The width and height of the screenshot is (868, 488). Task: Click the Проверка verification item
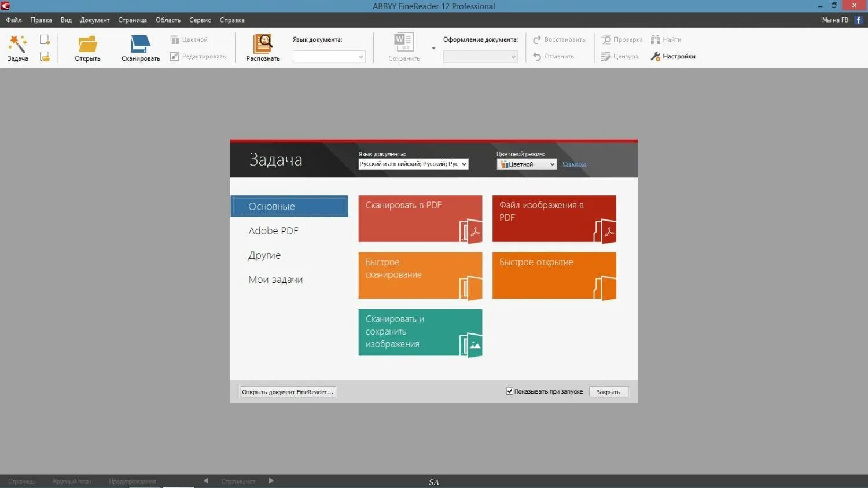coord(622,39)
